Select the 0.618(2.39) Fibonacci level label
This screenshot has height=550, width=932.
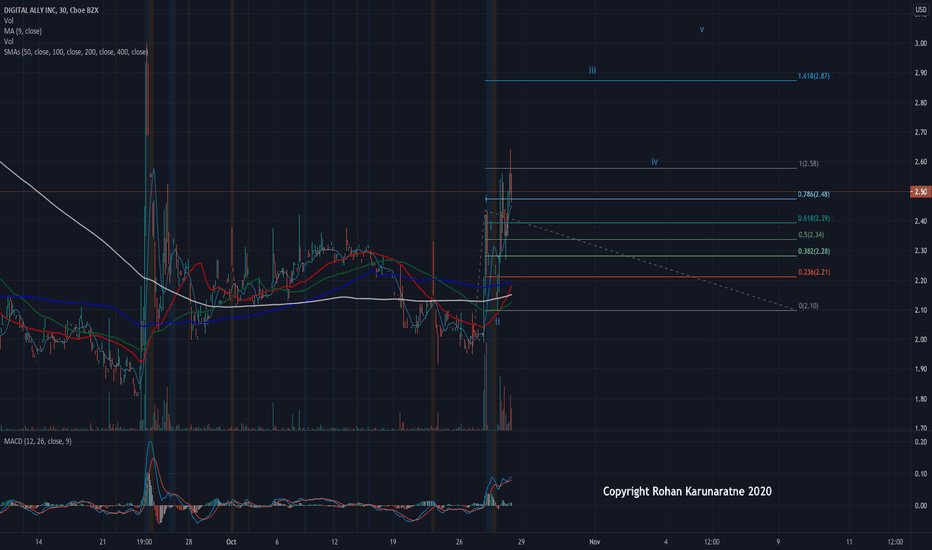coord(814,218)
